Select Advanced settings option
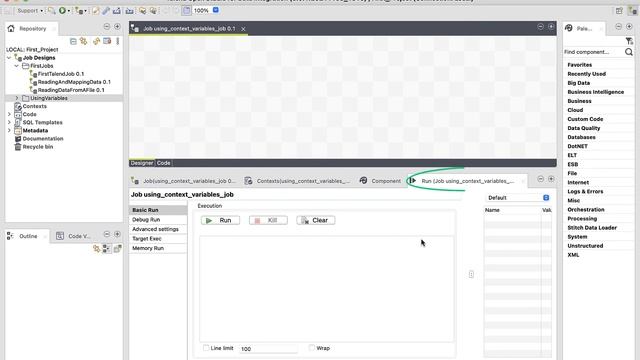Viewport: 640px width, 360px height. [x=158, y=229]
